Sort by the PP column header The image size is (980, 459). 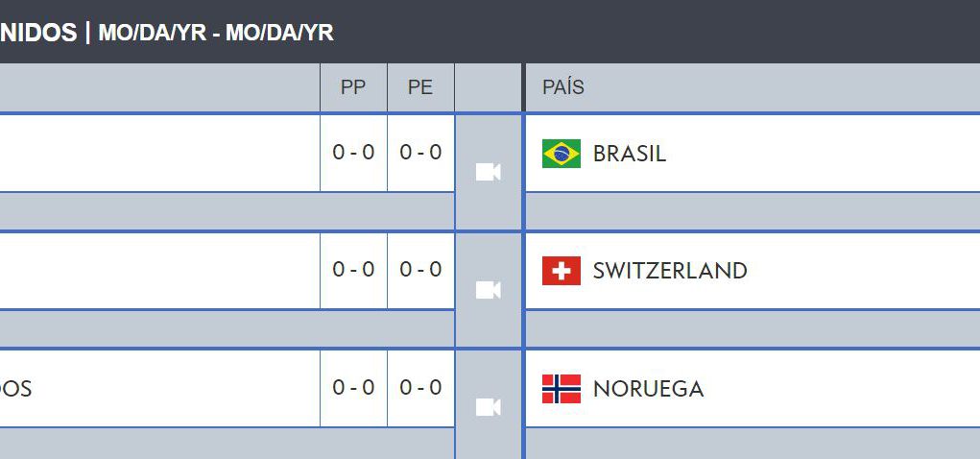pos(353,87)
